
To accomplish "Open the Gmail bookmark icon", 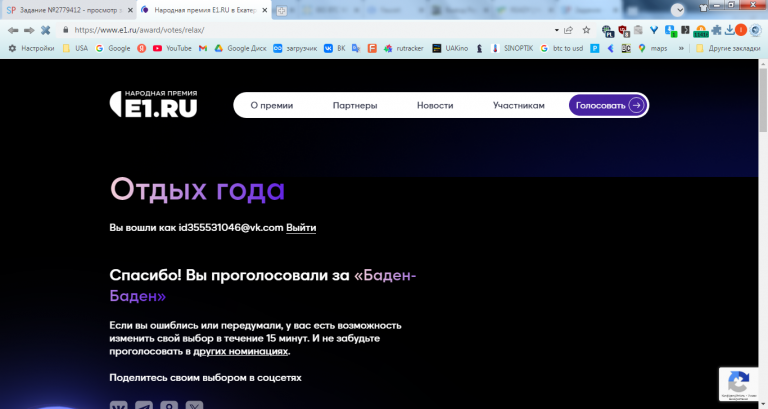I will (x=203, y=48).
